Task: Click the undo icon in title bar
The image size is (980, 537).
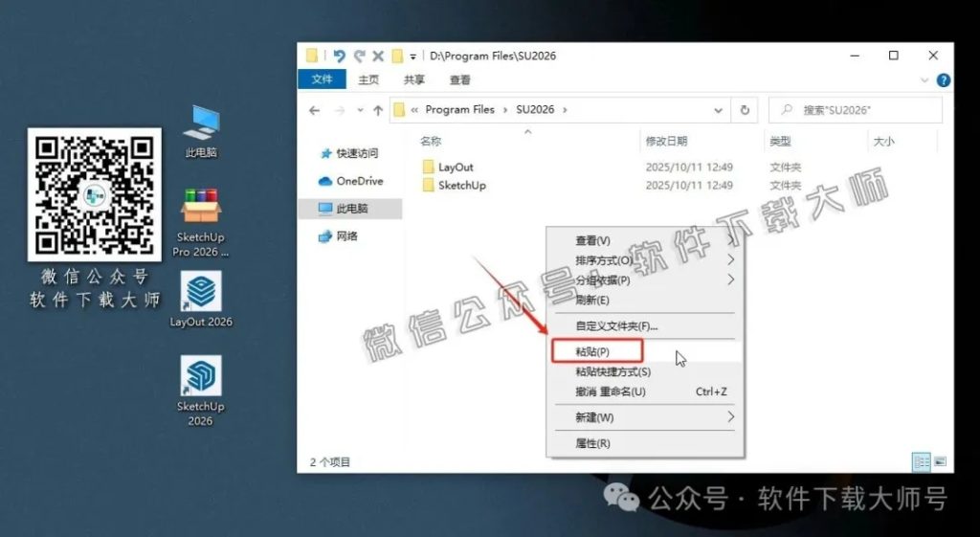Action: [x=339, y=56]
